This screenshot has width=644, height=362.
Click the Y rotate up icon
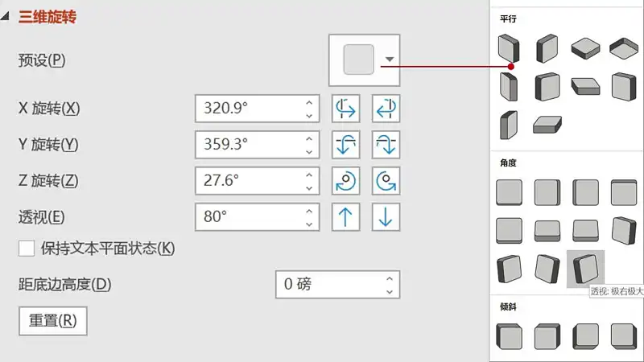(x=345, y=145)
